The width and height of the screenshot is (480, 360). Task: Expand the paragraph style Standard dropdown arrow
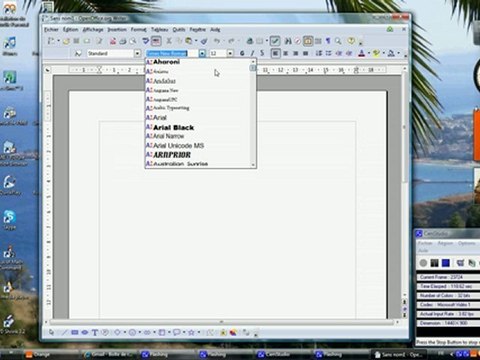click(137, 53)
